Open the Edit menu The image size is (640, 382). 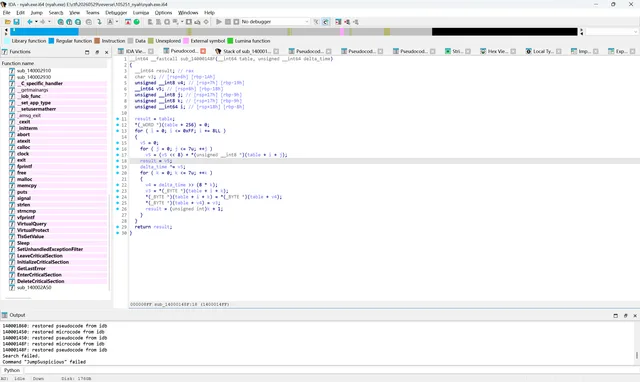point(20,13)
